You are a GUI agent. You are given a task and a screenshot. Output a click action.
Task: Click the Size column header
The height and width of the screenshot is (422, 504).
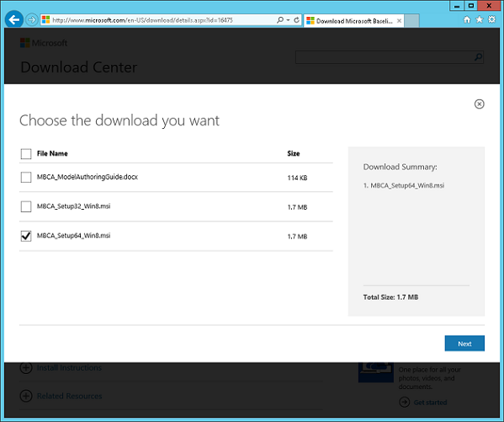tap(294, 153)
